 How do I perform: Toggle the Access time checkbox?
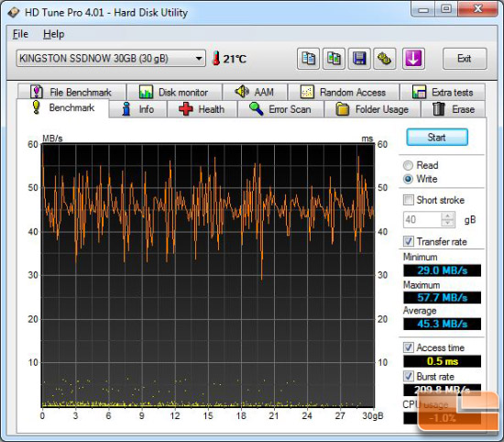408,348
